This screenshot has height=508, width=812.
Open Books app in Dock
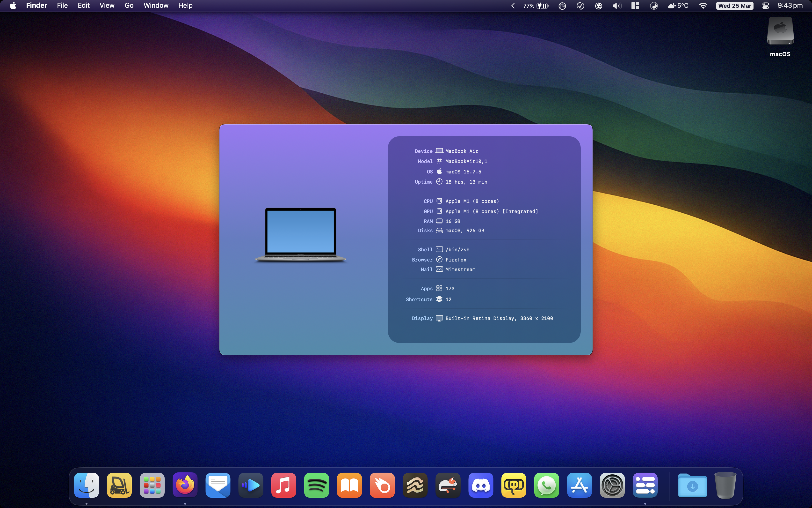point(350,485)
